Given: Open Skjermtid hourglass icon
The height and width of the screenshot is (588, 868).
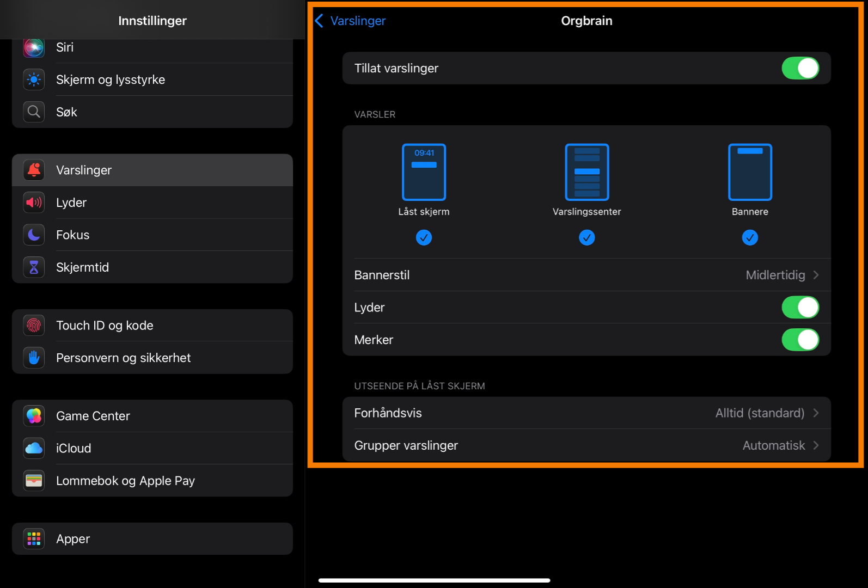Looking at the screenshot, I should point(34,267).
